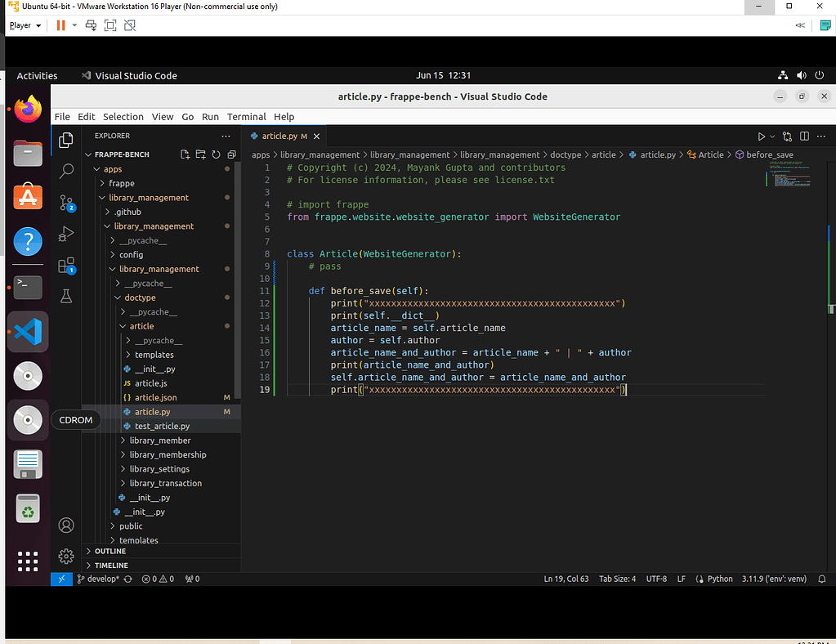
Task: Open forwarded ports indicator in status bar
Action: tap(192, 579)
